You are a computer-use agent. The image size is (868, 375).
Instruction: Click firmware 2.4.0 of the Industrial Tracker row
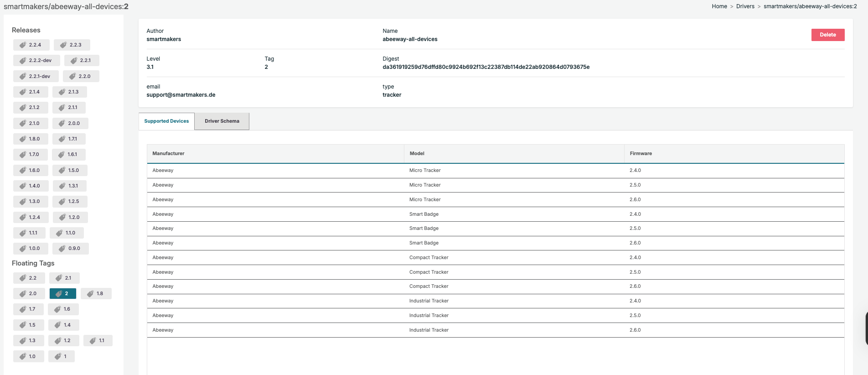tap(635, 301)
